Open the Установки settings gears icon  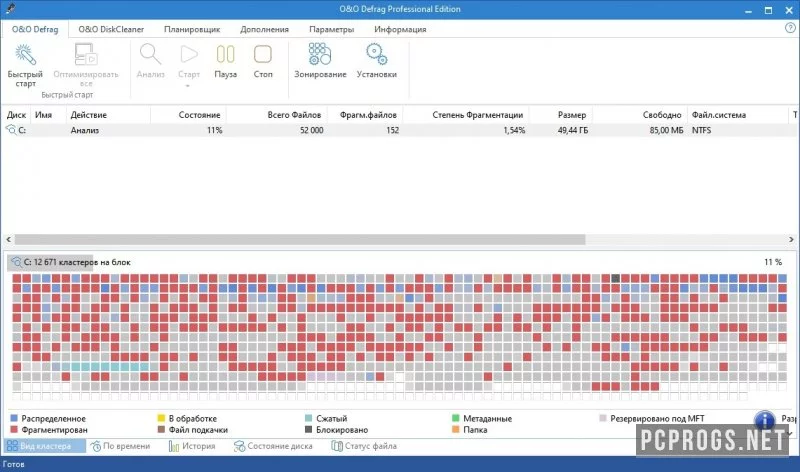coord(377,54)
